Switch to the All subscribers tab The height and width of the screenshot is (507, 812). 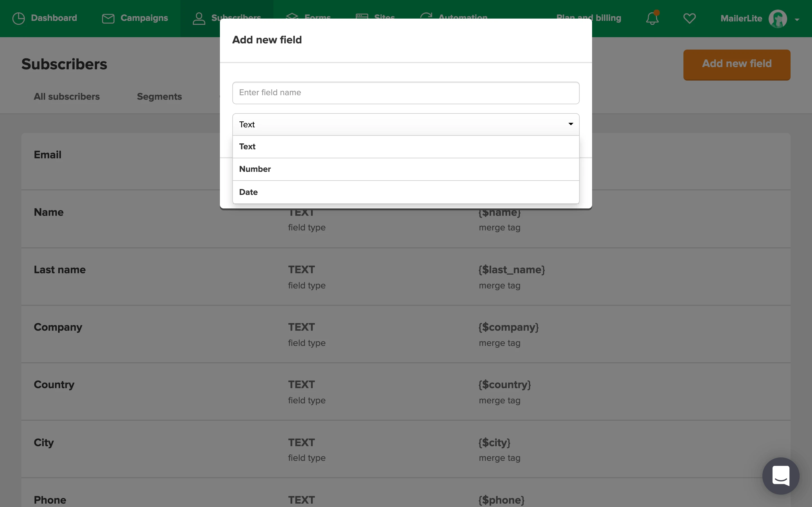(67, 97)
